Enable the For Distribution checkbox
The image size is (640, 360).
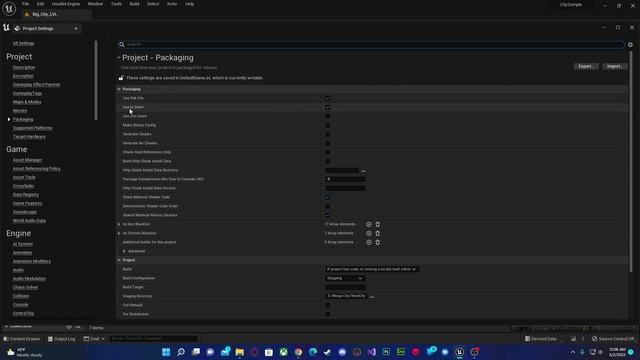click(x=327, y=314)
